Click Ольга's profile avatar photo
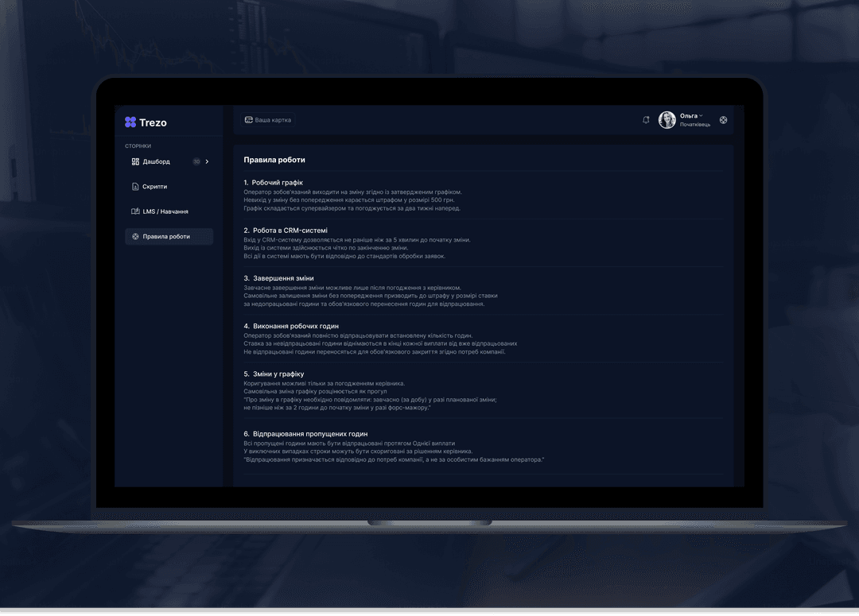This screenshot has width=859, height=616. [x=667, y=120]
